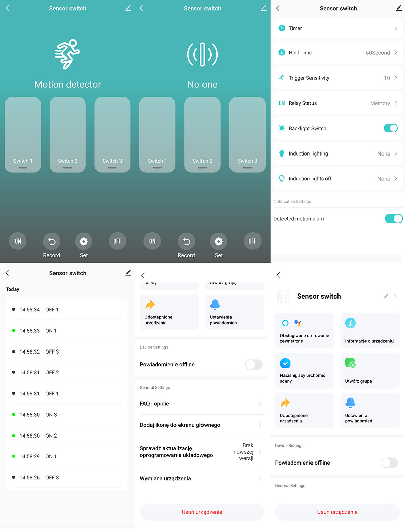Open the Timer settings row

(337, 28)
